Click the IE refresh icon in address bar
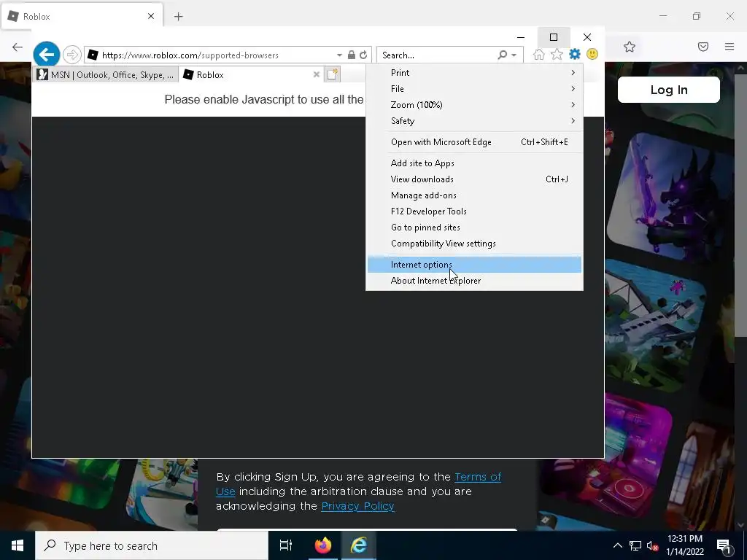Viewport: 747px width, 560px height. tap(363, 55)
